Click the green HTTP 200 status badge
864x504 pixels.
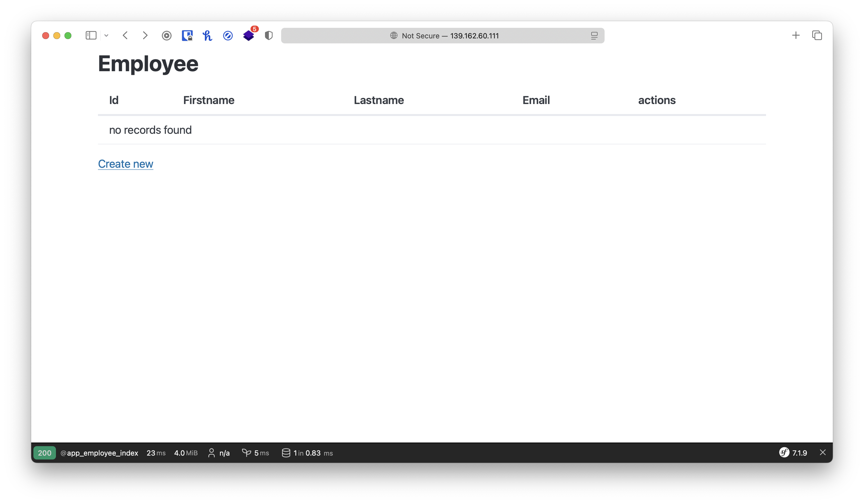[x=45, y=452]
